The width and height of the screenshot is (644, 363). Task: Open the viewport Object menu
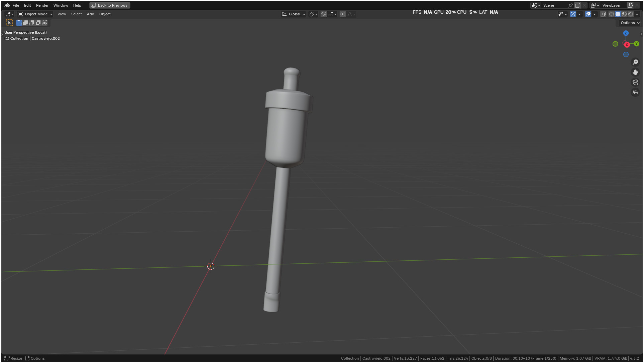105,14
